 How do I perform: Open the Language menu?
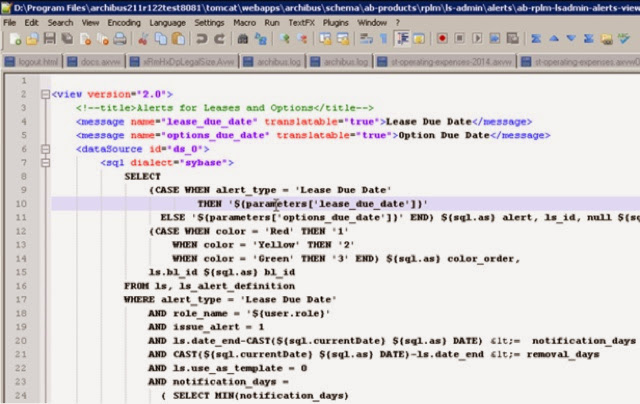click(167, 23)
